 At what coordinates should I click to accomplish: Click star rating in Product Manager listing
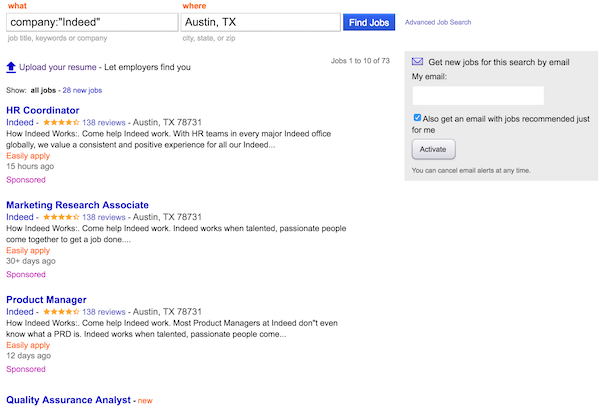[x=61, y=312]
